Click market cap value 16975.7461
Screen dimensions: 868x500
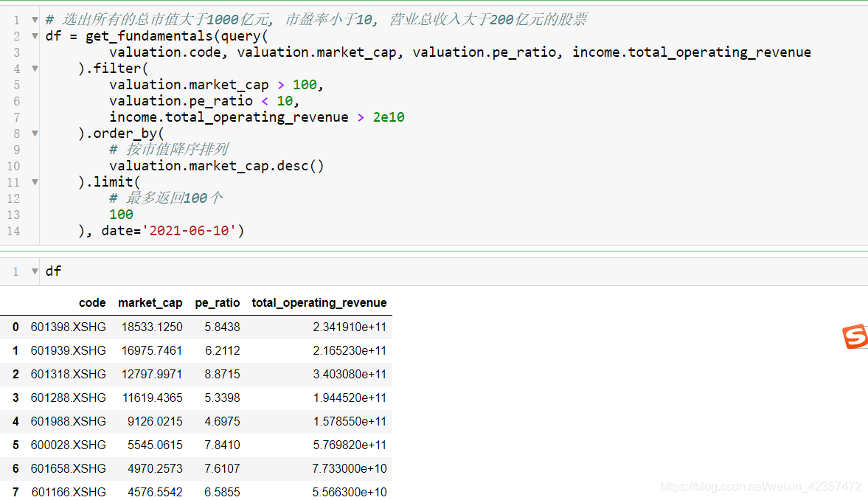coord(152,350)
